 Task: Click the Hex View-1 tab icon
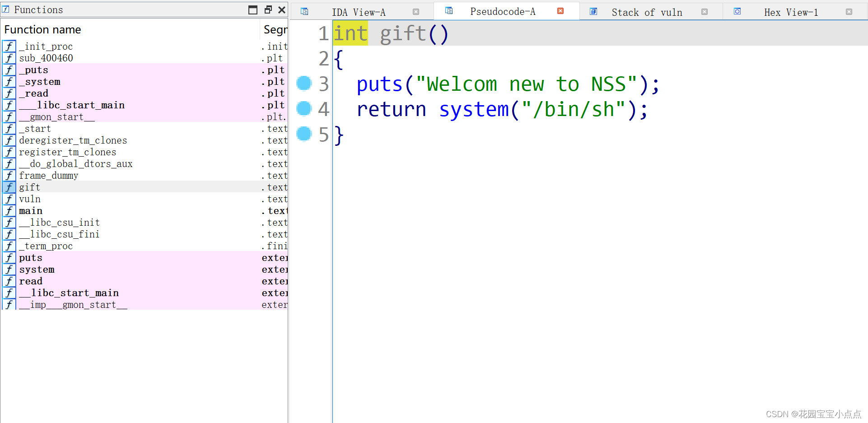(x=737, y=12)
